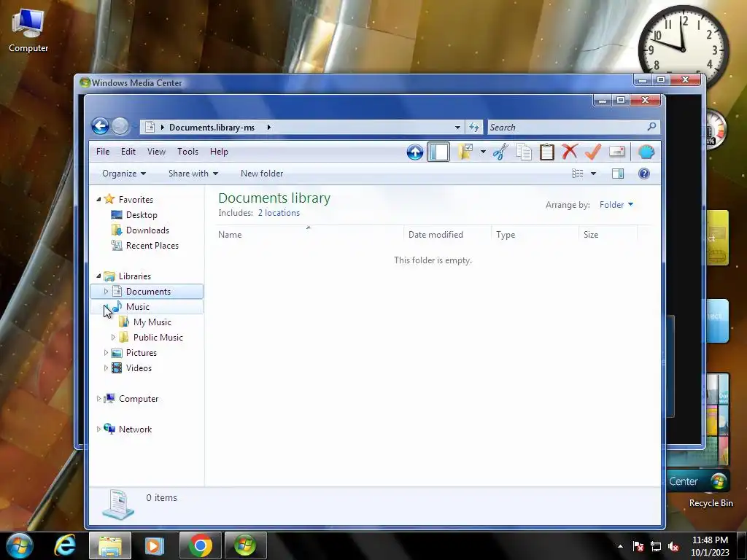Image resolution: width=747 pixels, height=560 pixels.
Task: Open the My Music folder
Action: coord(152,322)
